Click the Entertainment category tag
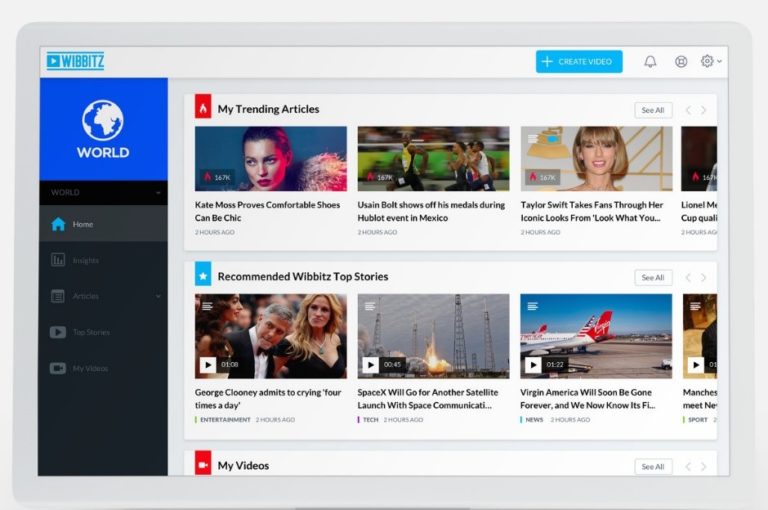 [223, 420]
